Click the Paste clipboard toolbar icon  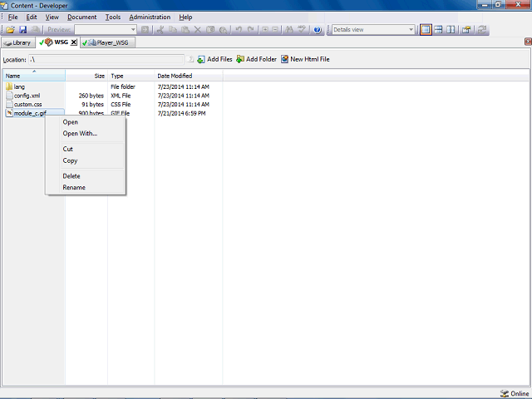pos(185,30)
